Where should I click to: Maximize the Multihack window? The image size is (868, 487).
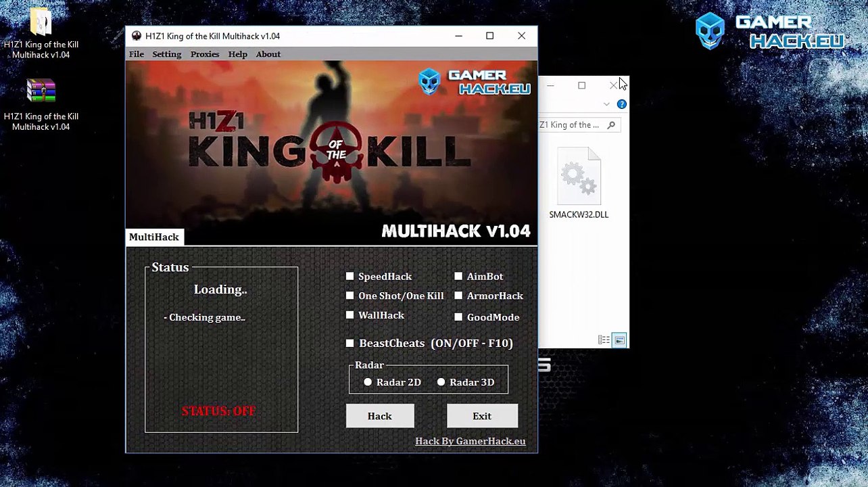point(490,36)
